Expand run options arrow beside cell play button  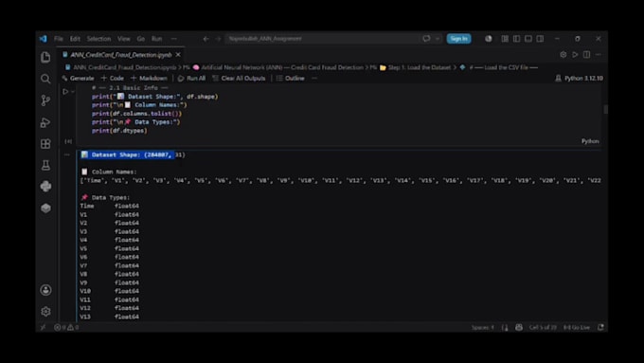[x=73, y=92]
